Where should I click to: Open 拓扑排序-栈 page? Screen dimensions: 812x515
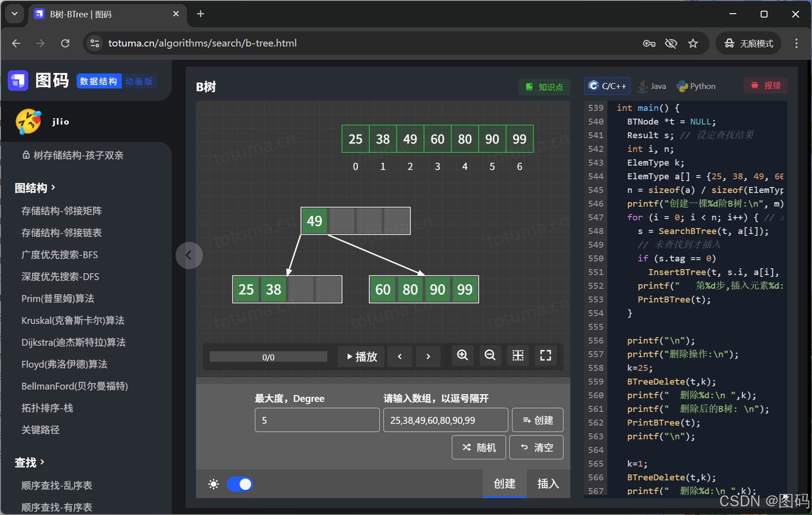47,408
